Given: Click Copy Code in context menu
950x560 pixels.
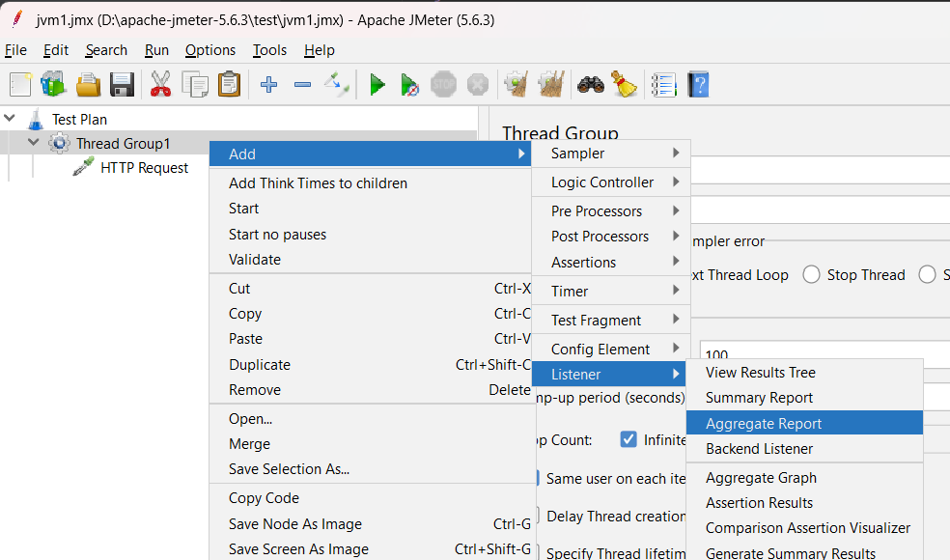Looking at the screenshot, I should (x=370, y=498).
